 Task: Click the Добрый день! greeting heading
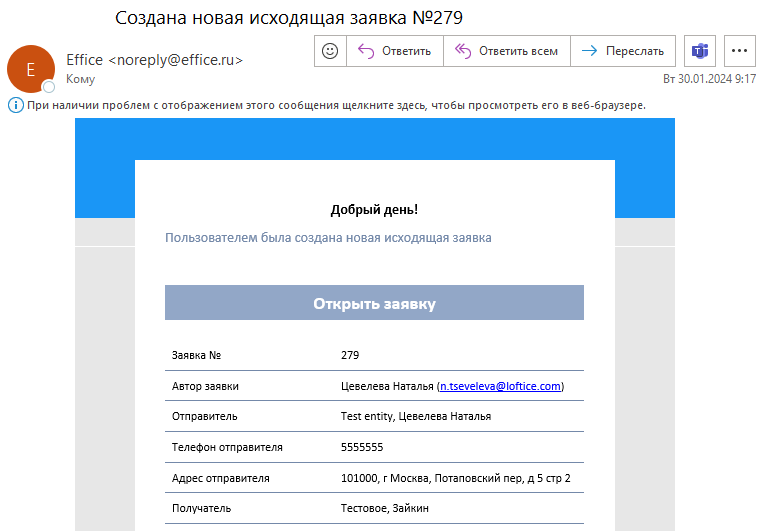[374, 210]
